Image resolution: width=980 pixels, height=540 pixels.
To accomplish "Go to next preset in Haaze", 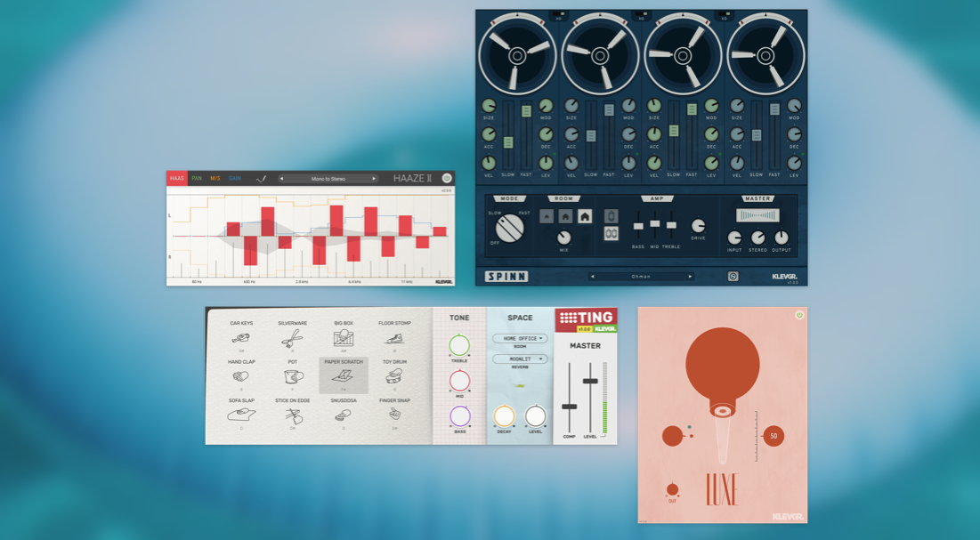I will (x=375, y=179).
